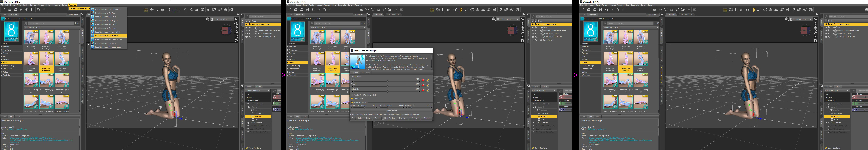868x150 pixels.
Task: Click the orbit camera control in left viewport
Action: (x=236, y=24)
